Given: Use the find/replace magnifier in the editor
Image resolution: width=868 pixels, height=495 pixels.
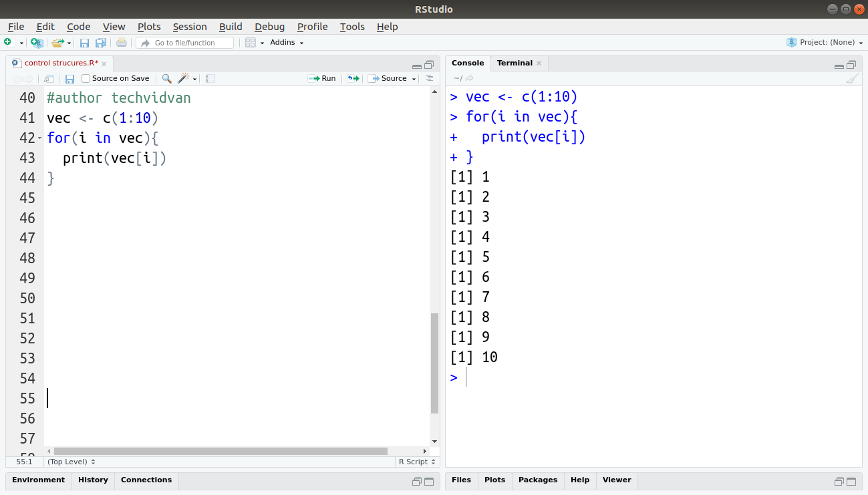Looking at the screenshot, I should pos(166,78).
